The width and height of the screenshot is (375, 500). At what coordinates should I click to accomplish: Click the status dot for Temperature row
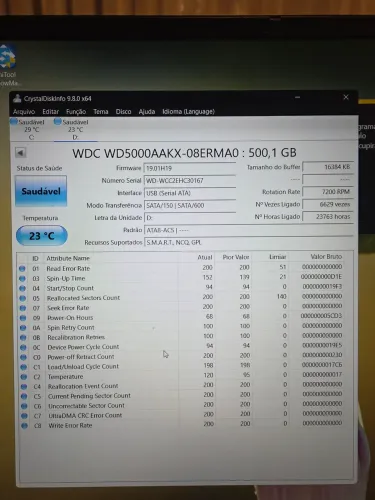(24, 377)
